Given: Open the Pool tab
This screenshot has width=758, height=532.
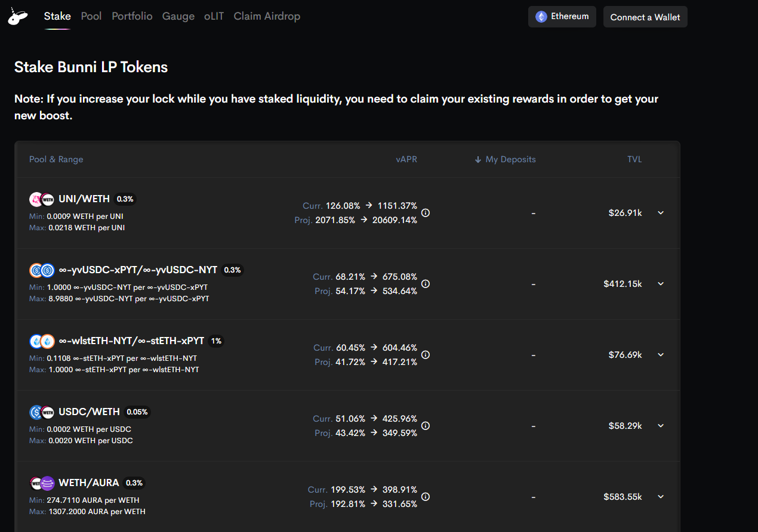Looking at the screenshot, I should point(91,16).
